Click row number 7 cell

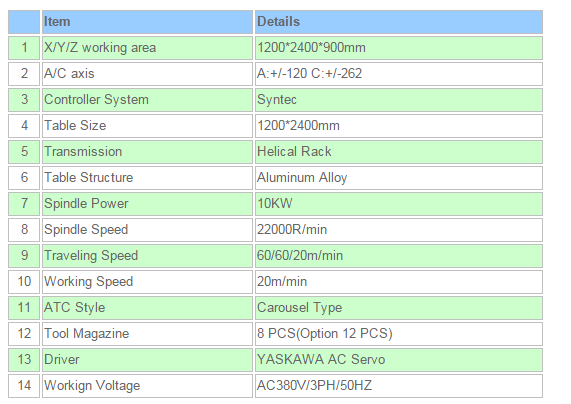[x=24, y=204]
